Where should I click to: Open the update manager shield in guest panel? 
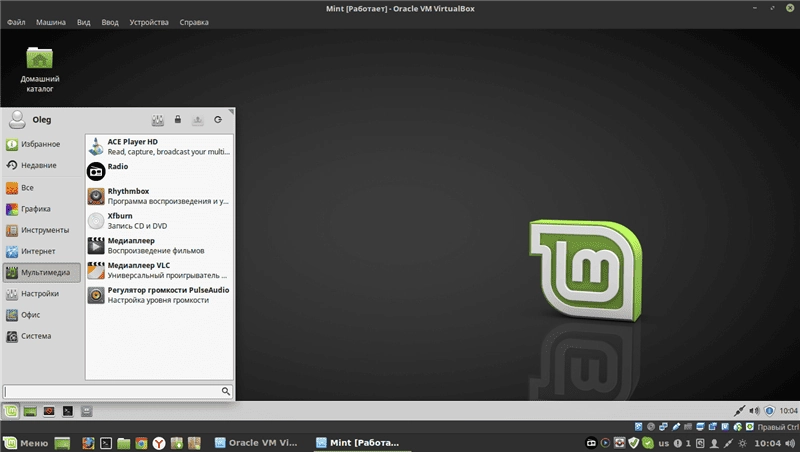pos(770,411)
